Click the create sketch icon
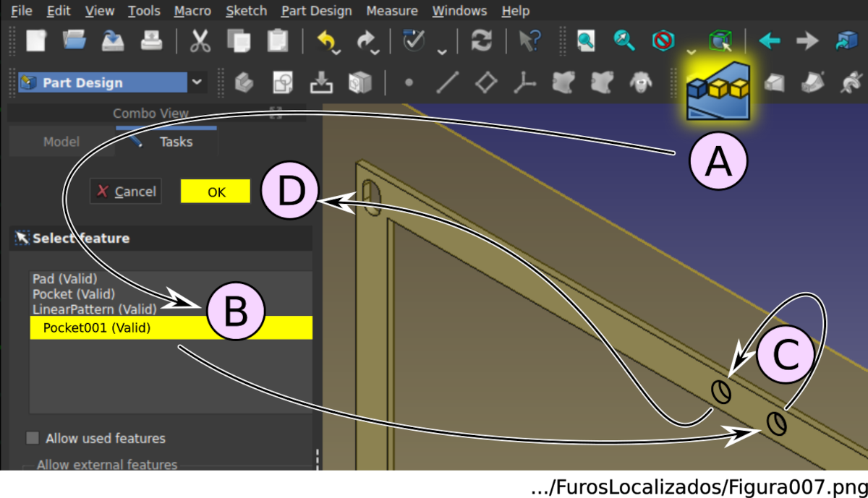This screenshot has height=498, width=868. click(283, 82)
